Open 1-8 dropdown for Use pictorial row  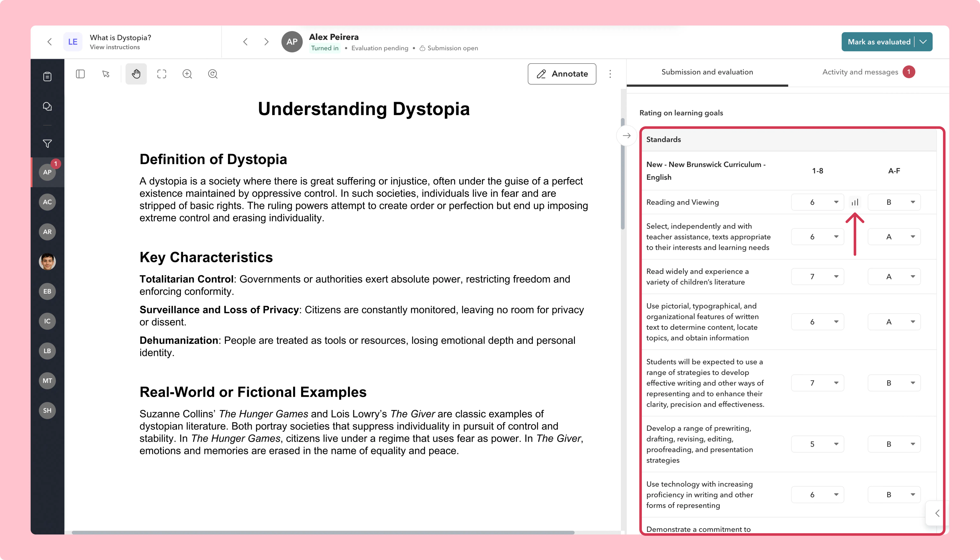817,322
